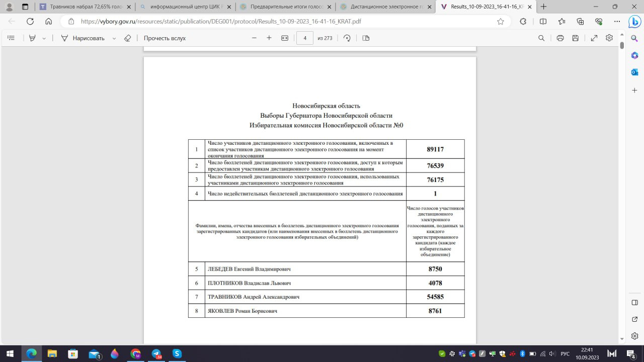This screenshot has width=644, height=362.
Task: Open Skype from the taskbar
Action: (x=177, y=353)
